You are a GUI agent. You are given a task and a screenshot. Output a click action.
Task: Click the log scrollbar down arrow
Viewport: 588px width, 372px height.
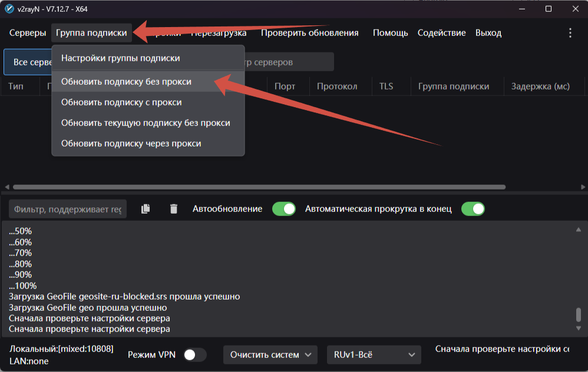click(x=579, y=328)
